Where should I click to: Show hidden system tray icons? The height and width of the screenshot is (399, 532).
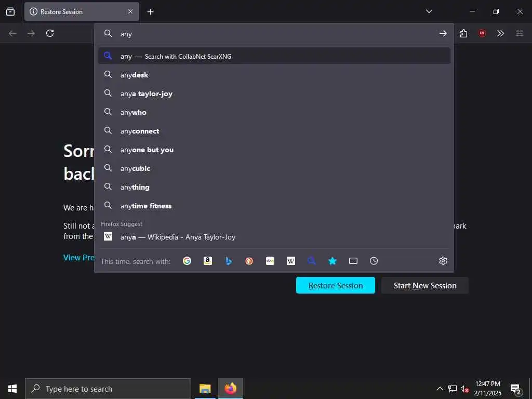pyautogui.click(x=440, y=389)
